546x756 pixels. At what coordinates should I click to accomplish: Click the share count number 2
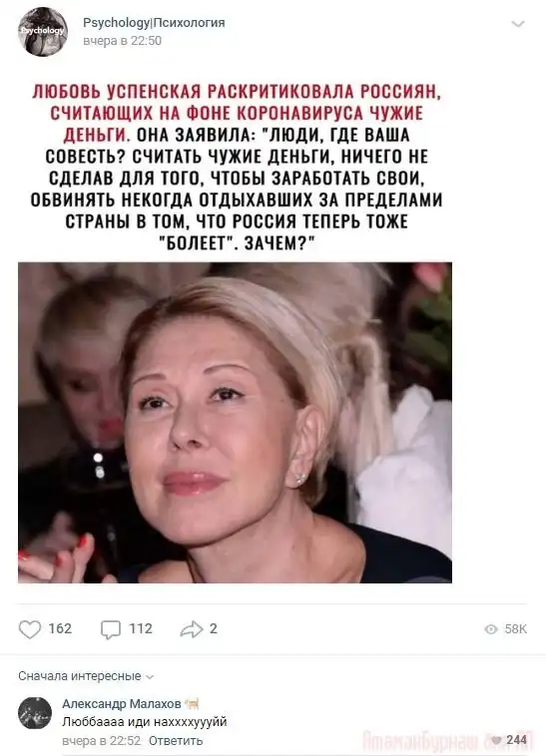[x=214, y=628]
